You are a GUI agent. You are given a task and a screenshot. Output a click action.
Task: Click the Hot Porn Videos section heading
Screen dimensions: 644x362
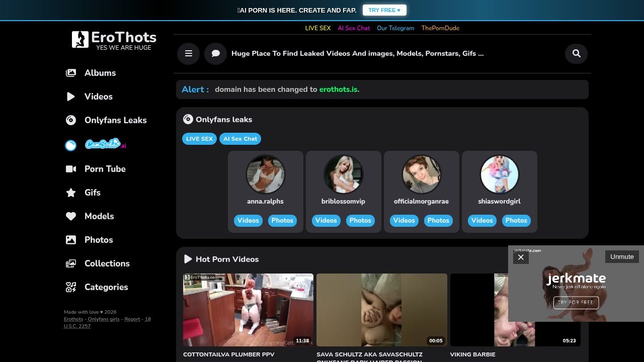coord(227,259)
